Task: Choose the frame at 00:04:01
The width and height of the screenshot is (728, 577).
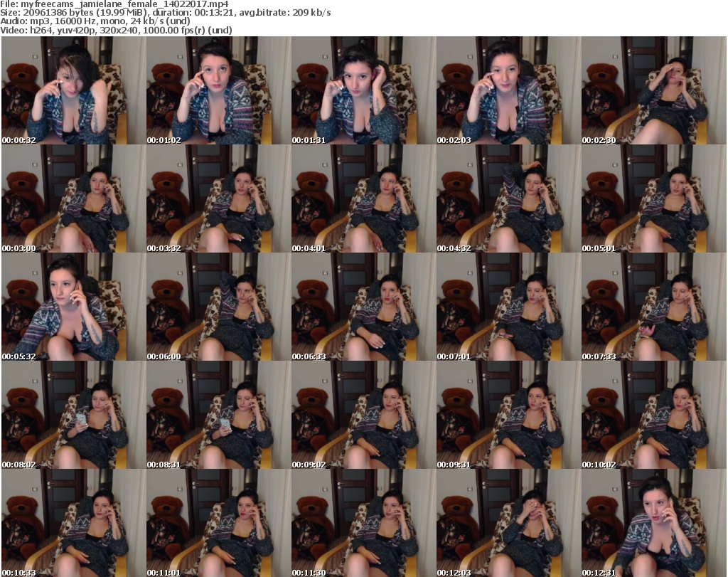Action: [363, 198]
